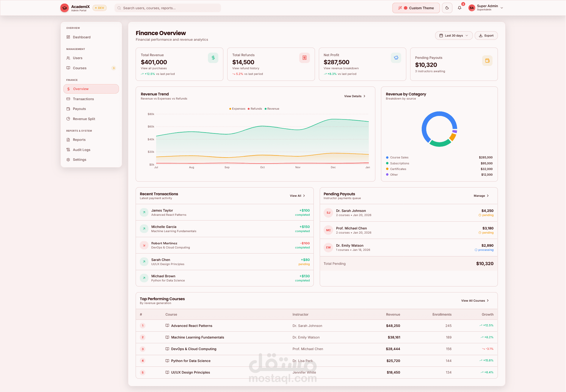Open the Custom Theme selector
Screen dimensions: 566x392
point(416,8)
